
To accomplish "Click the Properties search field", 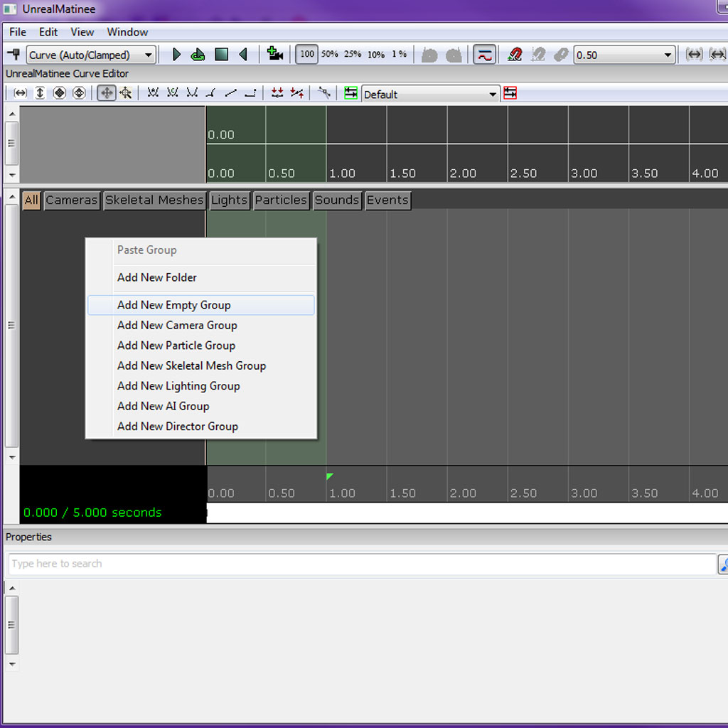I will tap(362, 564).
